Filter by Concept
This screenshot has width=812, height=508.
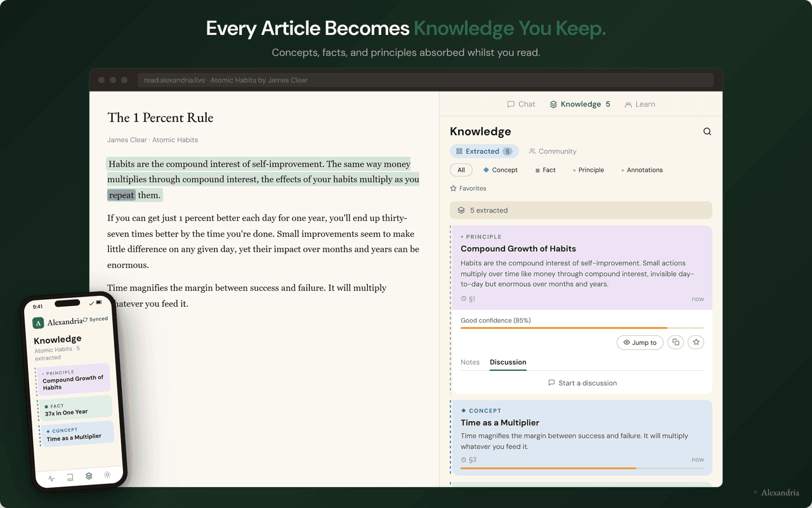501,170
